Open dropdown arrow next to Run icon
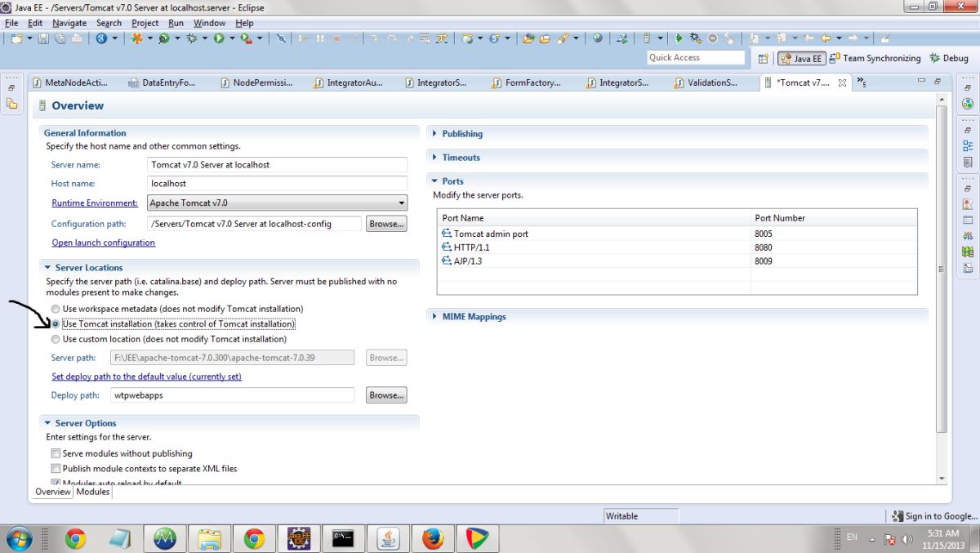The image size is (980, 553). tap(232, 38)
